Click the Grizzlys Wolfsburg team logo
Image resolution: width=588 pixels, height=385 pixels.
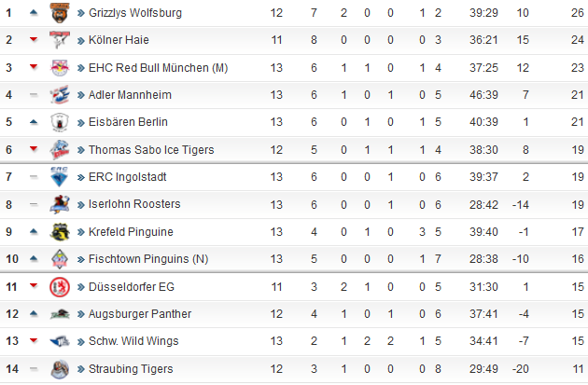[x=60, y=13]
